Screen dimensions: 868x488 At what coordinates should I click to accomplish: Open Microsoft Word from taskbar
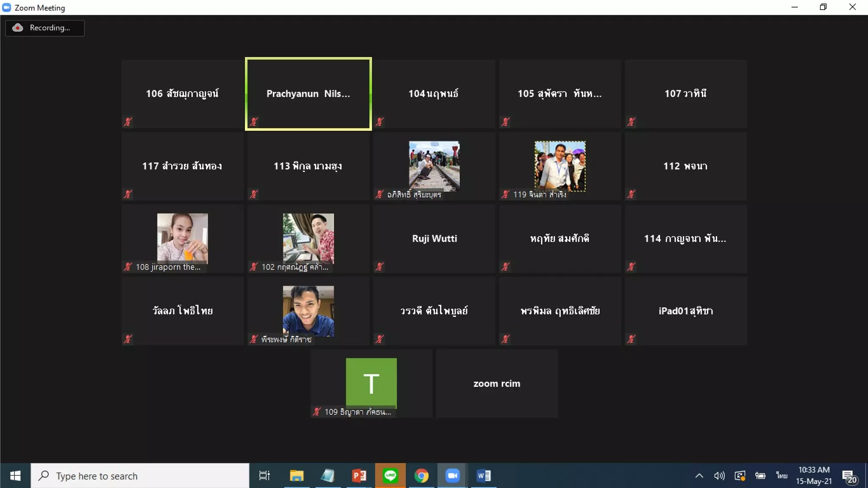(x=484, y=476)
